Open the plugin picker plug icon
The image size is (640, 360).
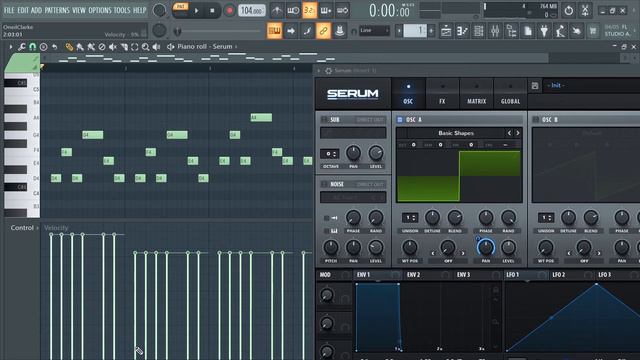(x=544, y=31)
